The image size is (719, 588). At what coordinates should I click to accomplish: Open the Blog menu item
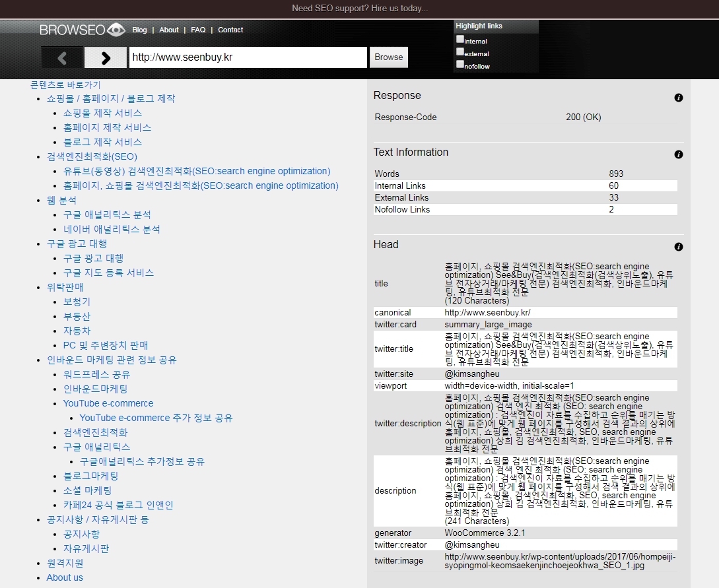click(x=139, y=30)
